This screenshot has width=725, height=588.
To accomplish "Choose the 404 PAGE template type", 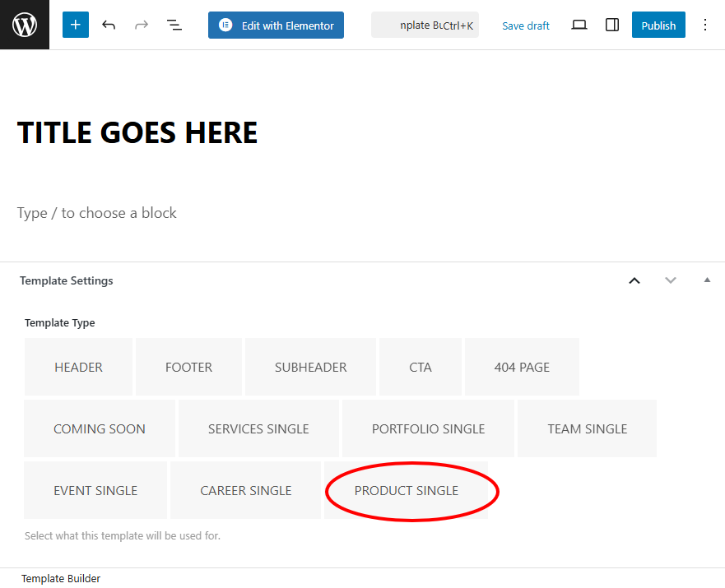I will pos(522,367).
